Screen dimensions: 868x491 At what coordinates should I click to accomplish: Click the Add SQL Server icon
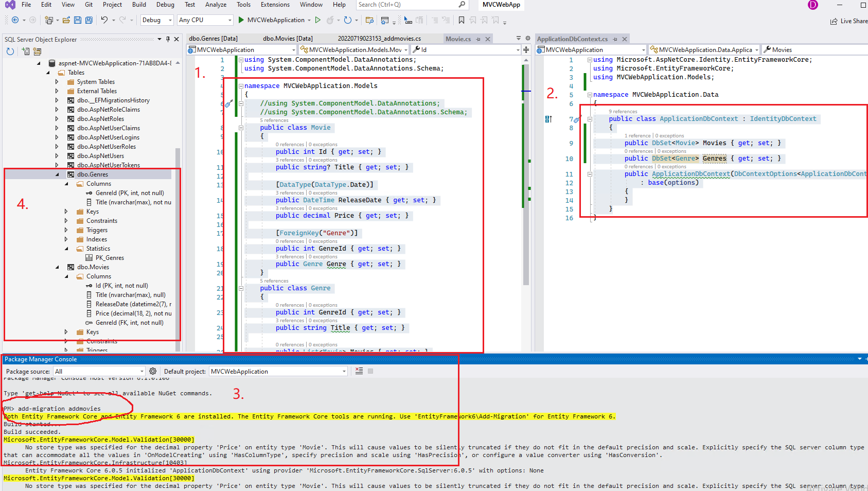pos(26,51)
